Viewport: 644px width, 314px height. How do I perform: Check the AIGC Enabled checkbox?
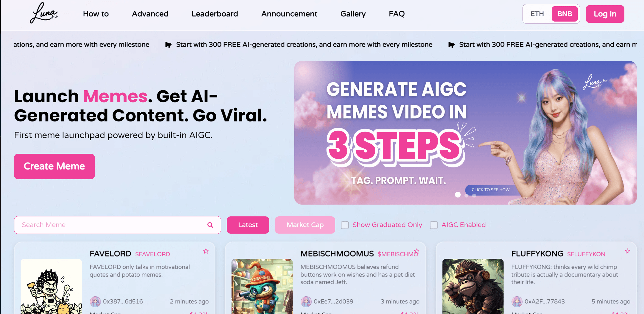coord(434,225)
